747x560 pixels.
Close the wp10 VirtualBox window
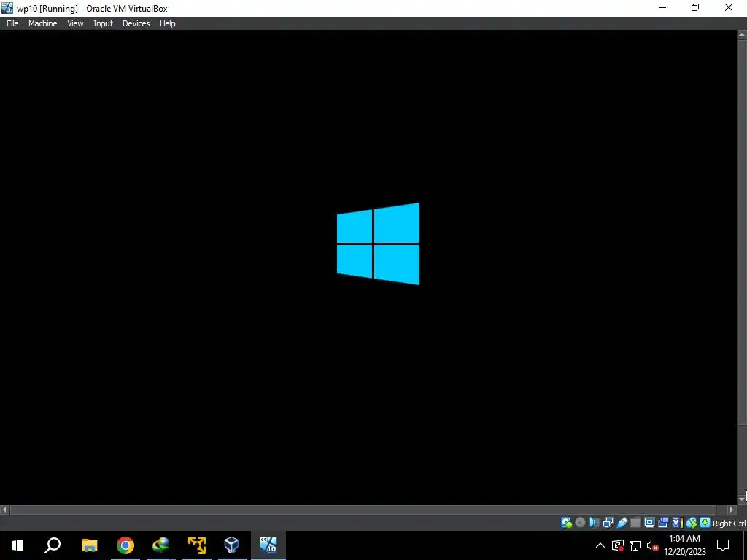click(x=729, y=7)
